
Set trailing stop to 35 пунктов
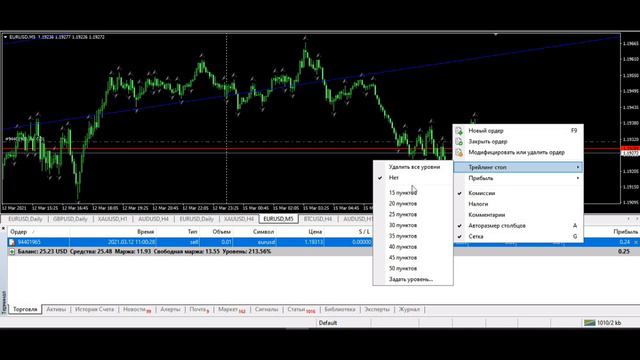(413, 236)
